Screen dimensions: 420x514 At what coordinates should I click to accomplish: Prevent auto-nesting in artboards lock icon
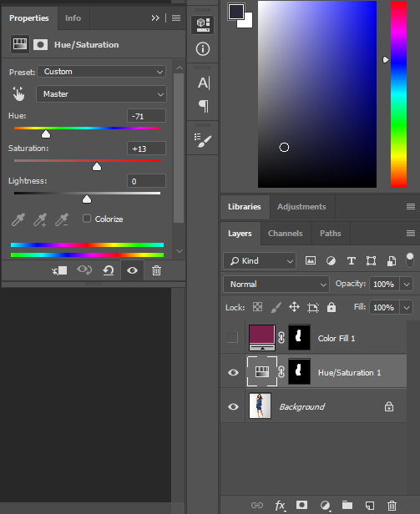click(x=312, y=307)
